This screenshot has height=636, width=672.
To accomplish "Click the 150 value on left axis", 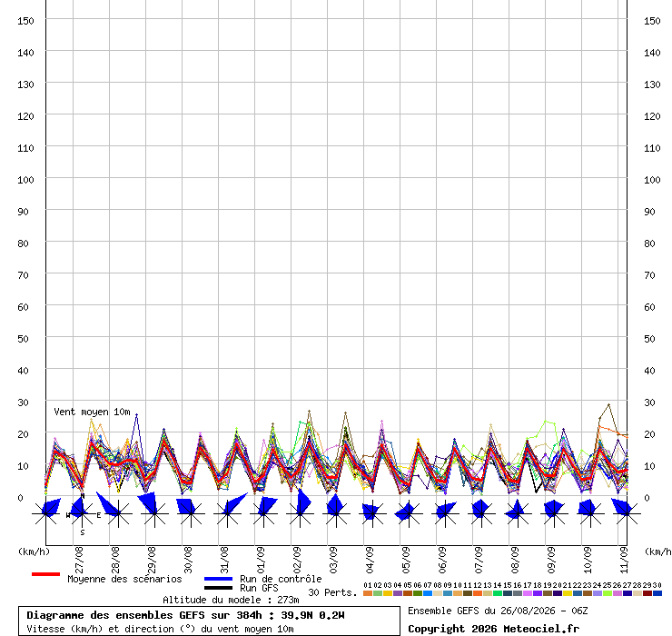I will coord(25,21).
